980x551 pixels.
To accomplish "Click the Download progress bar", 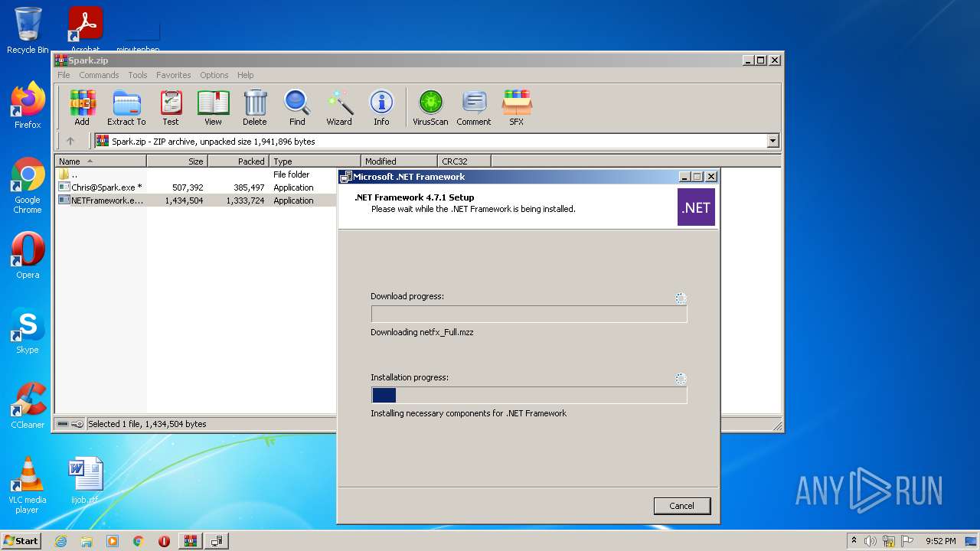I will click(x=529, y=314).
